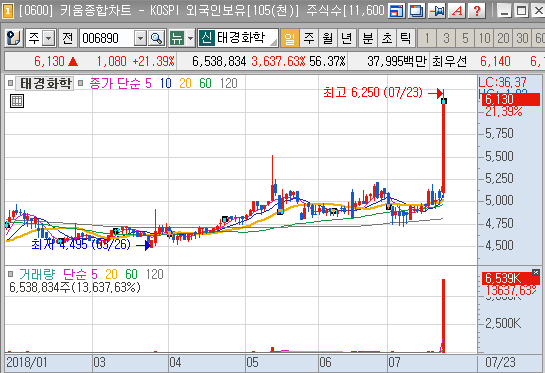Select the blue 10-day moving average label
Viewport: 545px width, 373px height.
pos(166,83)
